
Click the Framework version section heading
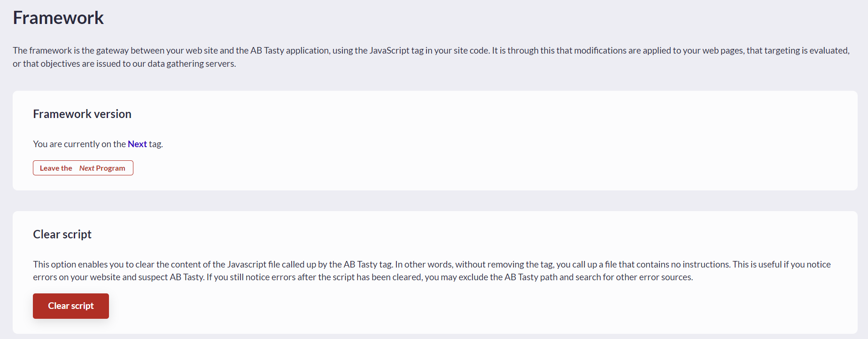(x=82, y=114)
